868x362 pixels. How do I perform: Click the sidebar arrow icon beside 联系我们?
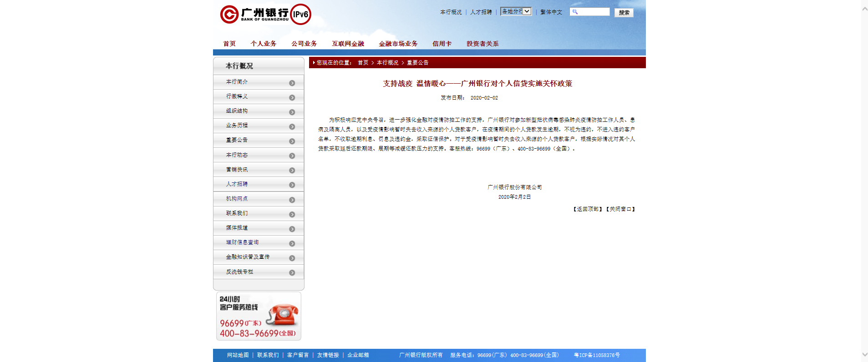[x=292, y=215]
